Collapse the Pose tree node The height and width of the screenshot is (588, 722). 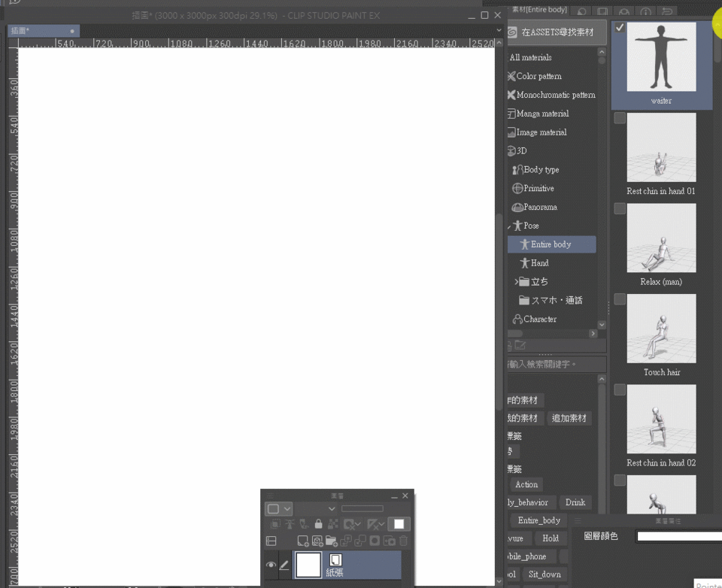509,226
